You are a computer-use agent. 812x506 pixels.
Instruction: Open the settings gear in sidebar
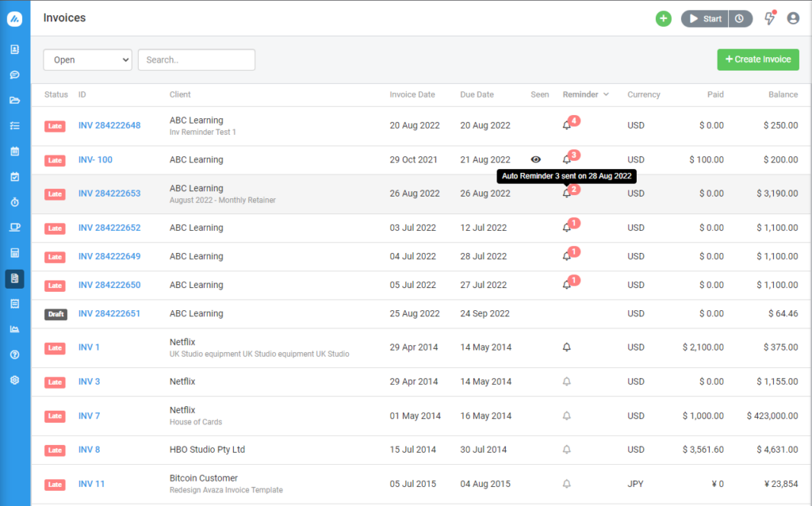click(x=14, y=380)
